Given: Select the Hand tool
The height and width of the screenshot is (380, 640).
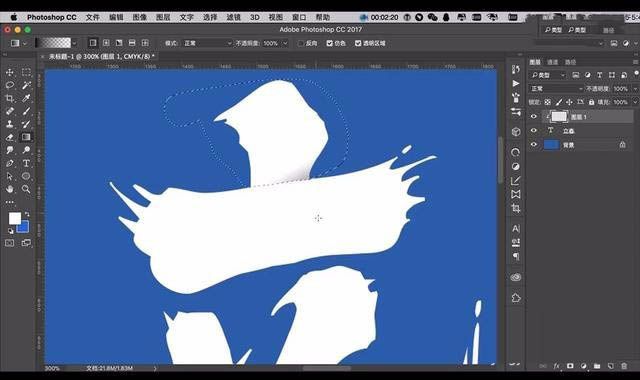Looking at the screenshot, I should pos(9,189).
